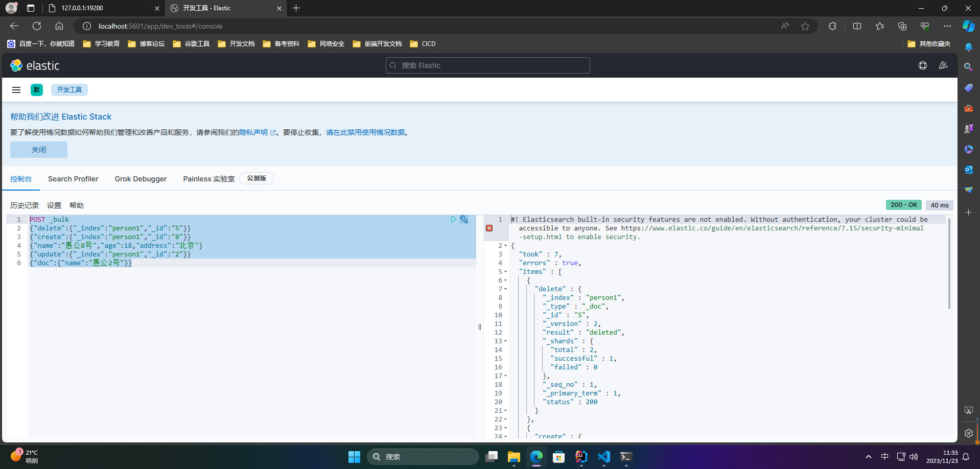The image size is (980, 469).
Task: Click the sidebar notification bell icon
Action: (x=968, y=47)
